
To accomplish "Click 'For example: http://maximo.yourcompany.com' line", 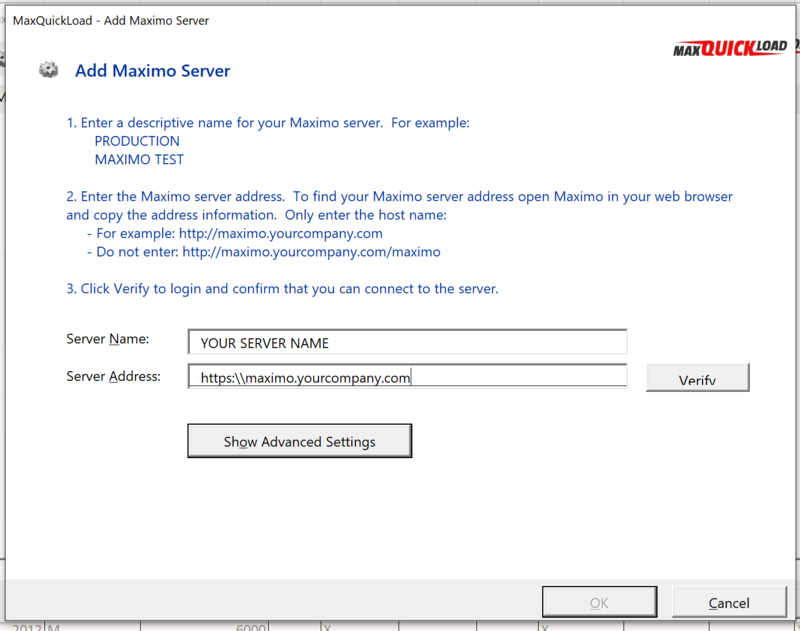I will (235, 234).
